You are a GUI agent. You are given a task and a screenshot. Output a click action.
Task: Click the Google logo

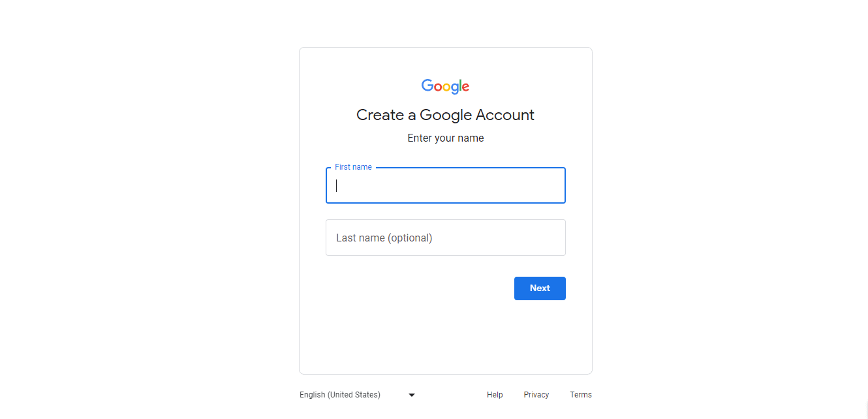(445, 86)
